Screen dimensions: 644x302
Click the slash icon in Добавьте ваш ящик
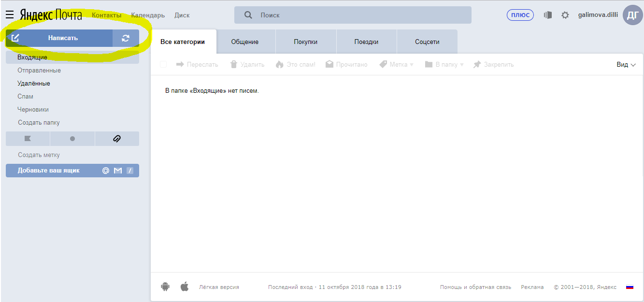(130, 171)
